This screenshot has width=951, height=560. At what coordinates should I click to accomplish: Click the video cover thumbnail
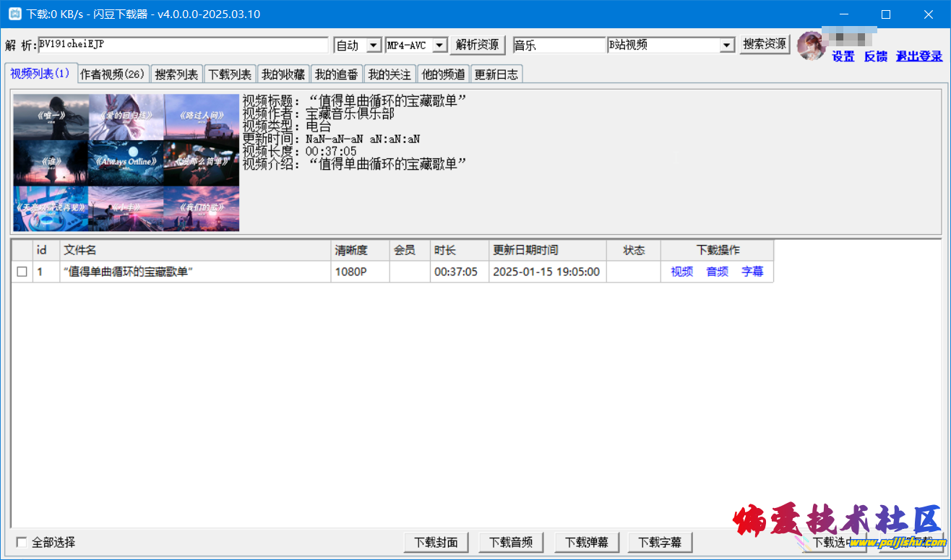(x=126, y=163)
